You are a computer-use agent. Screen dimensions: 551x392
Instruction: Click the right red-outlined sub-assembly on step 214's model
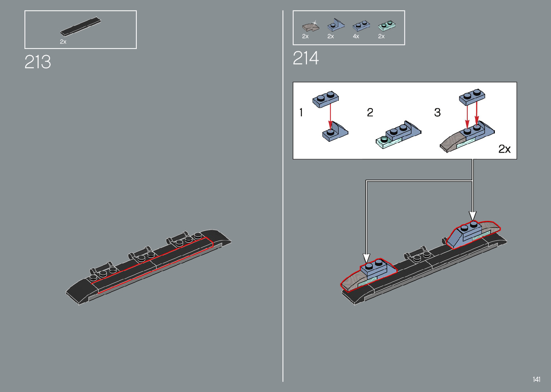coord(472,234)
